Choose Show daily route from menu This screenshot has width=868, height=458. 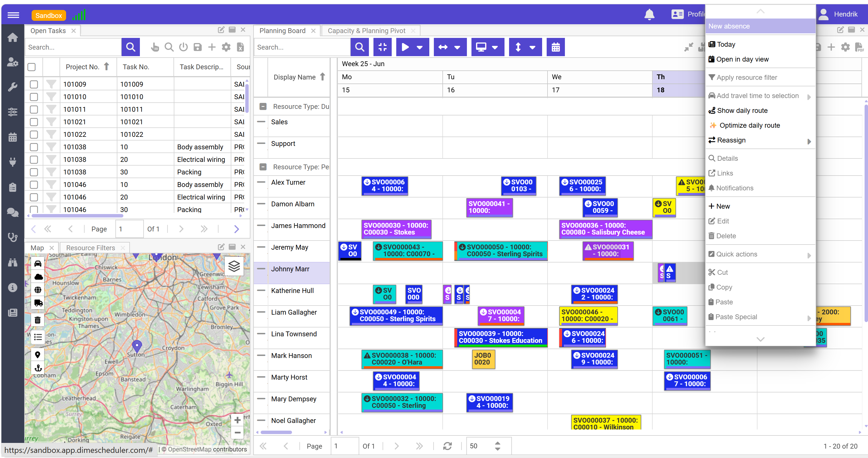[742, 111]
